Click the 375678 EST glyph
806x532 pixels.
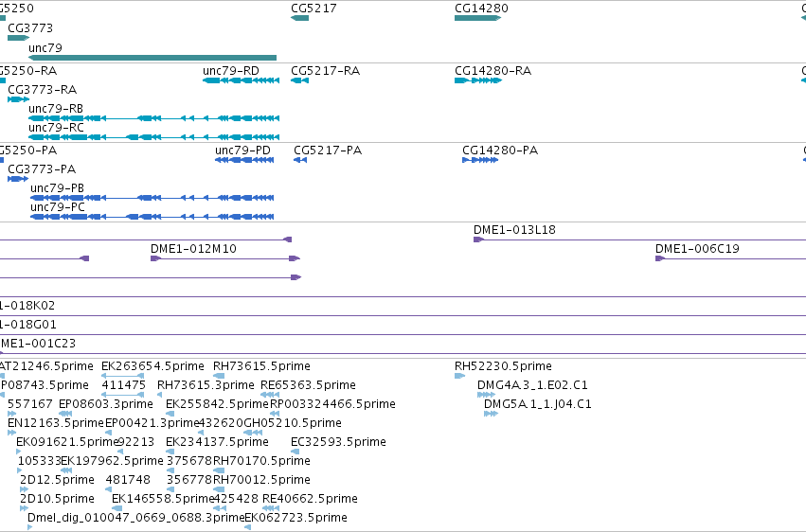tap(170, 470)
